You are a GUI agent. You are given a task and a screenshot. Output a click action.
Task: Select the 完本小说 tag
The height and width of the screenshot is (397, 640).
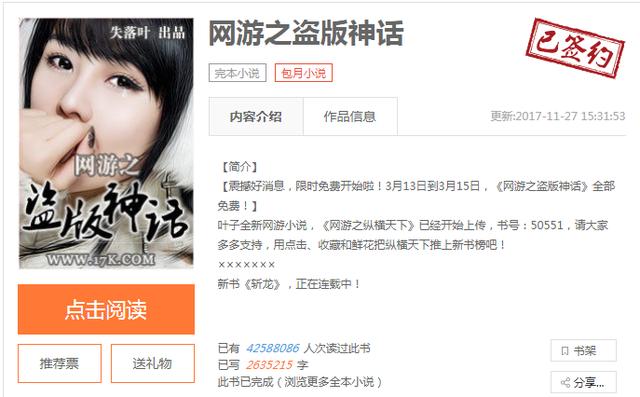coord(238,73)
